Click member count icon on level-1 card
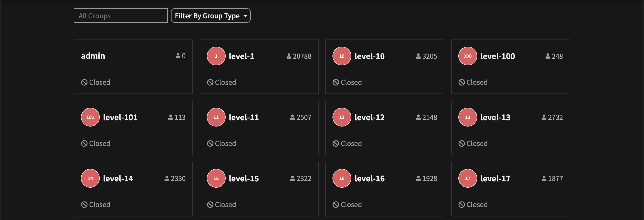This screenshot has width=644, height=220. (x=289, y=56)
